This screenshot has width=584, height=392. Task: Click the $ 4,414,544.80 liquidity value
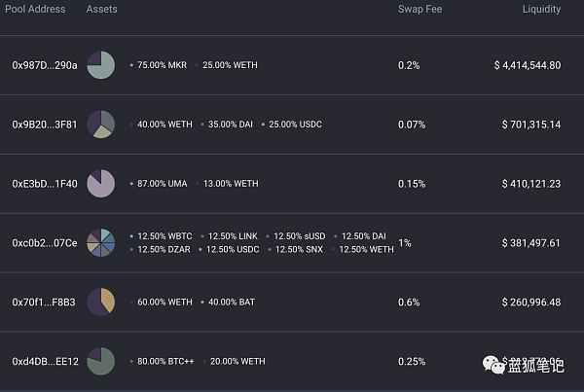527,65
